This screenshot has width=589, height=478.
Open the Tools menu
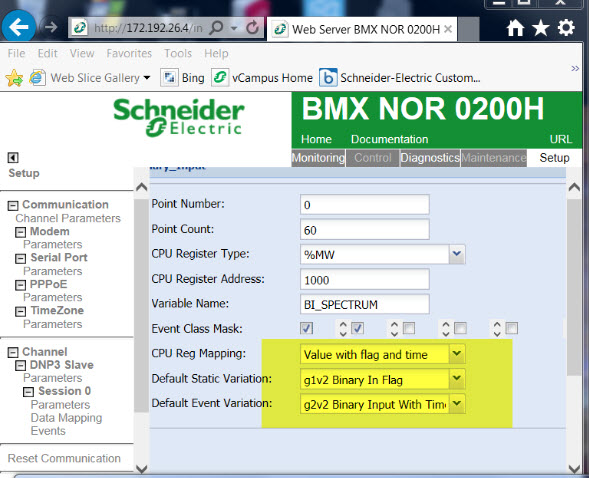(178, 53)
